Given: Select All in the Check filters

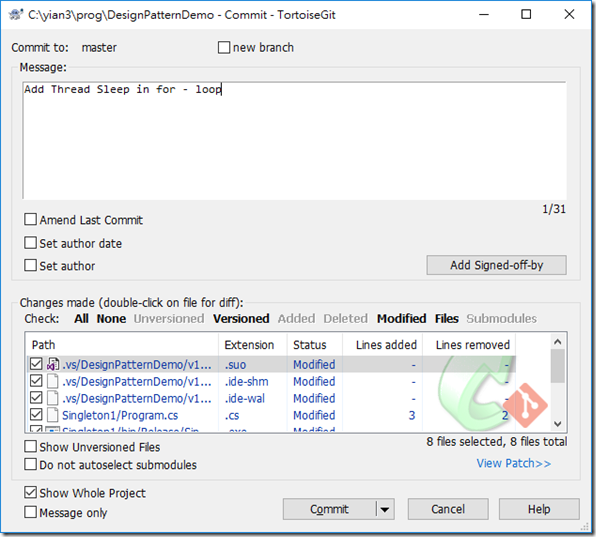Looking at the screenshot, I should (81, 318).
